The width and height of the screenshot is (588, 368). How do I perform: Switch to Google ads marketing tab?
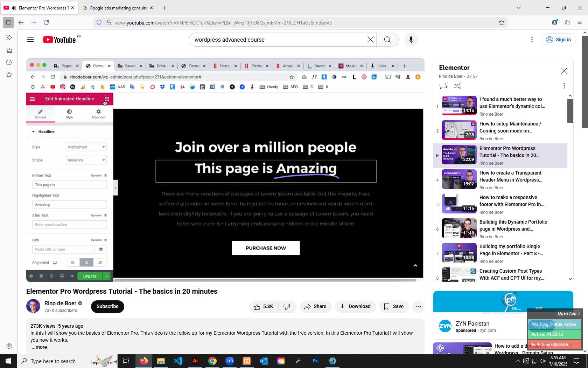117,8
